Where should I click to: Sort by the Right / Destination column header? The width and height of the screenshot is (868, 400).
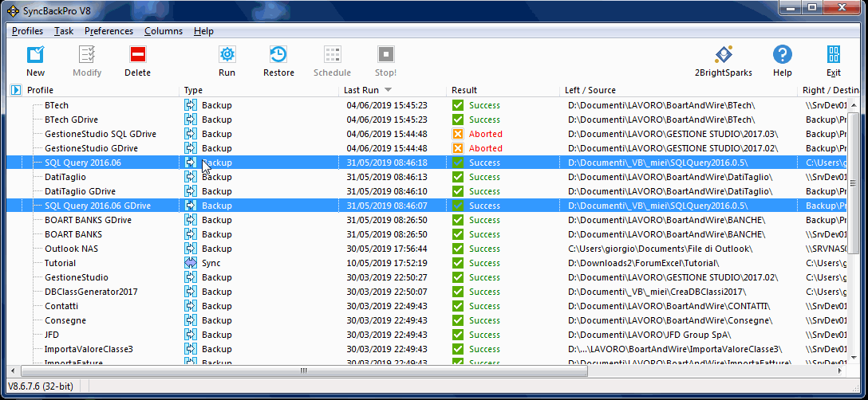[829, 90]
